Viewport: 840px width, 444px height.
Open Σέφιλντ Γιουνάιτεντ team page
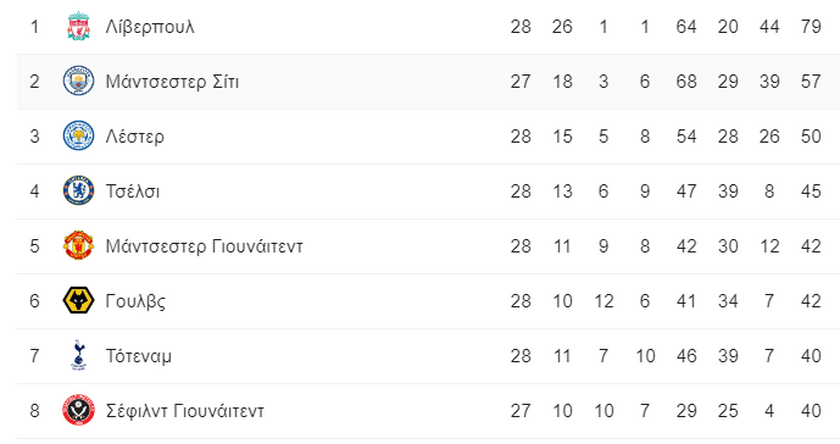click(185, 411)
